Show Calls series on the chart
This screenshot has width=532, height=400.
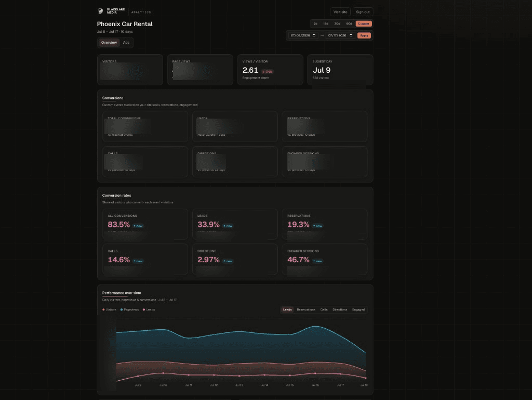pyautogui.click(x=324, y=309)
